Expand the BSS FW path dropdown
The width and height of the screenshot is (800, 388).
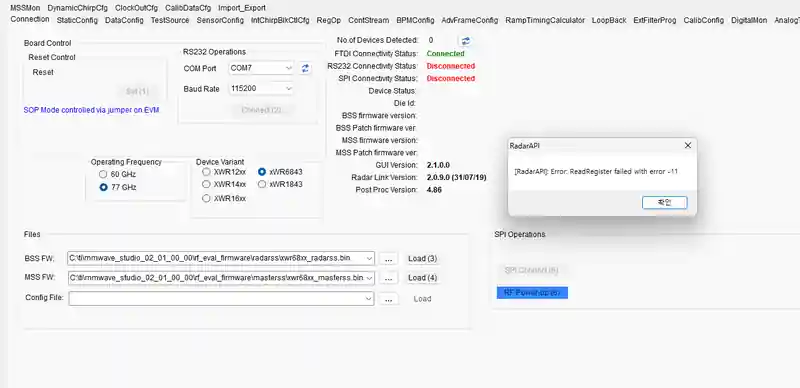(x=369, y=258)
